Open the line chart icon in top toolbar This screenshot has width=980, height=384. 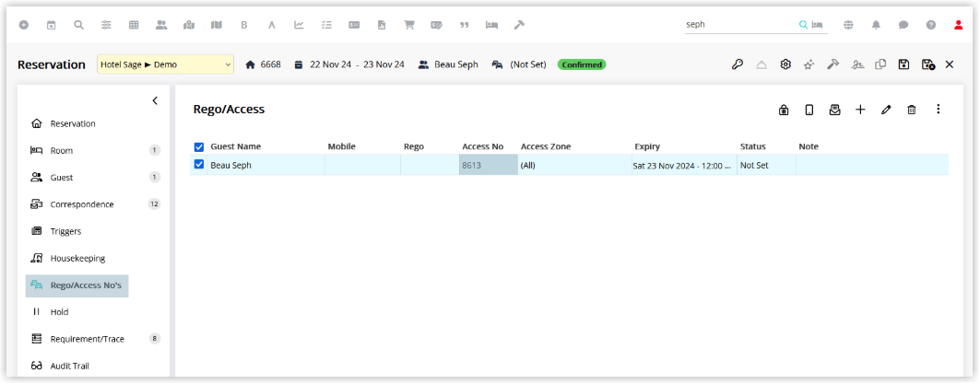[300, 25]
